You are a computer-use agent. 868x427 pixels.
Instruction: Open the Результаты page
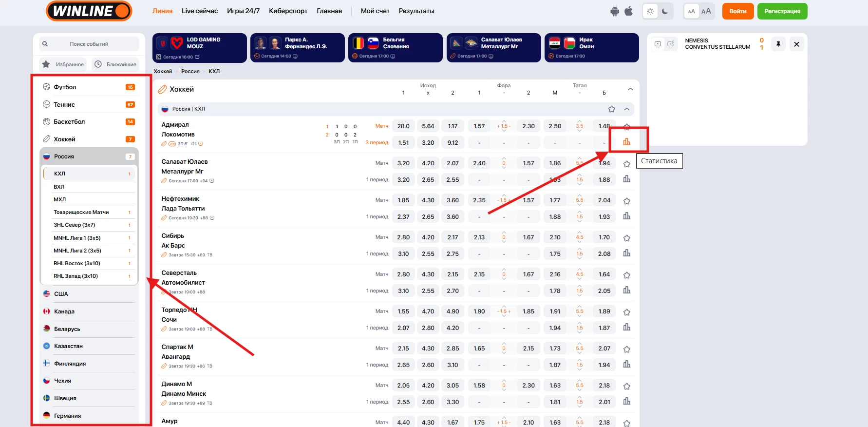416,11
